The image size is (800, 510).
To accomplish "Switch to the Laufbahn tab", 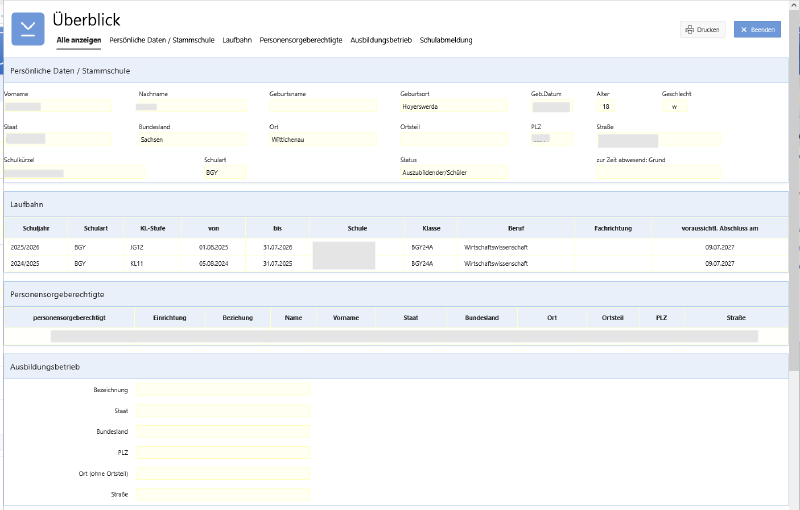I will point(237,40).
